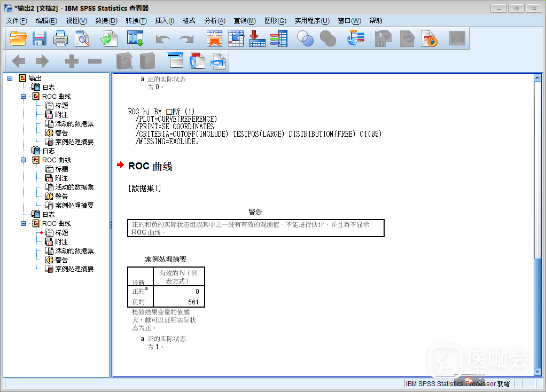This screenshot has height=392, width=546.
Task: Select 警告 under the second ROC 曲线
Action: pos(61,197)
